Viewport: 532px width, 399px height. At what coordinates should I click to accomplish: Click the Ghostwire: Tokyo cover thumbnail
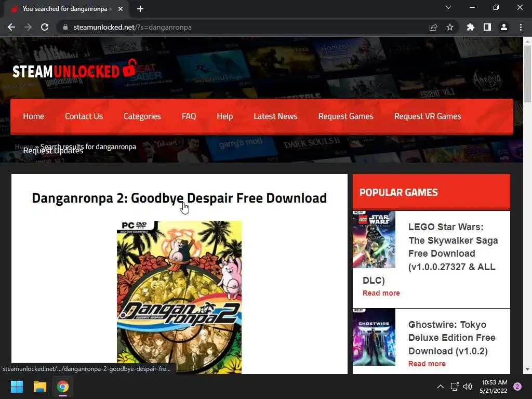[x=374, y=337]
